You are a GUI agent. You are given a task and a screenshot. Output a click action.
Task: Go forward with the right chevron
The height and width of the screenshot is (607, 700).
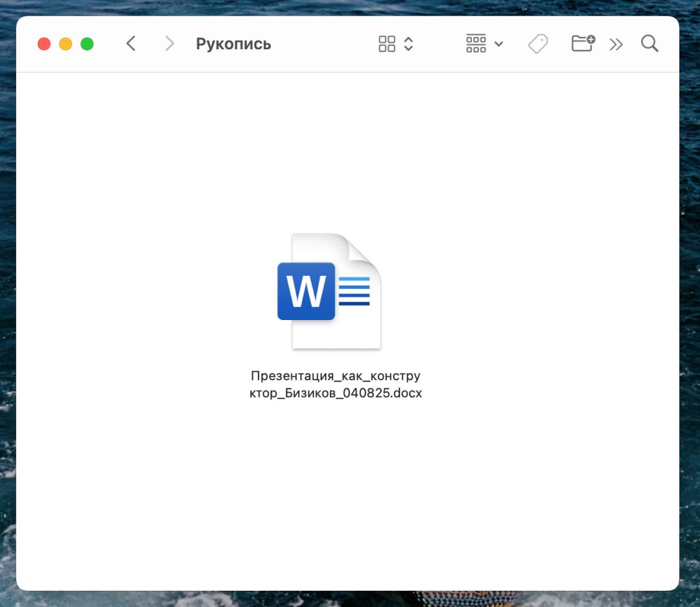[169, 44]
